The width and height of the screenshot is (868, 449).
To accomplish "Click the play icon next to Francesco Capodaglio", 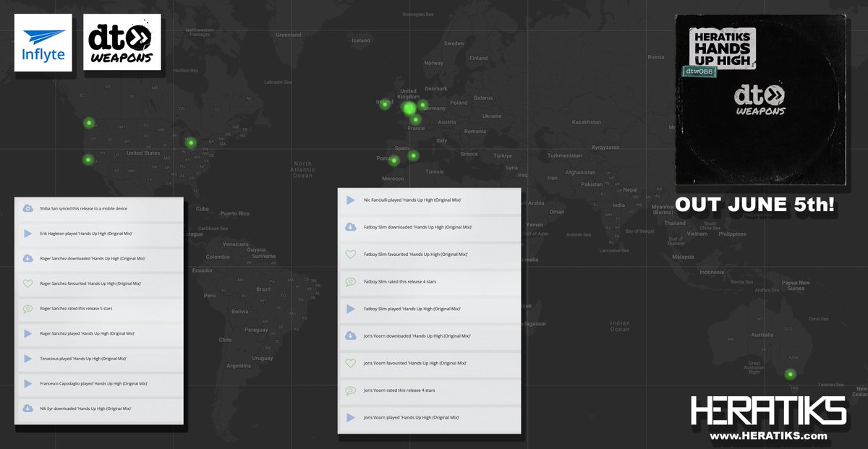I will (27, 383).
